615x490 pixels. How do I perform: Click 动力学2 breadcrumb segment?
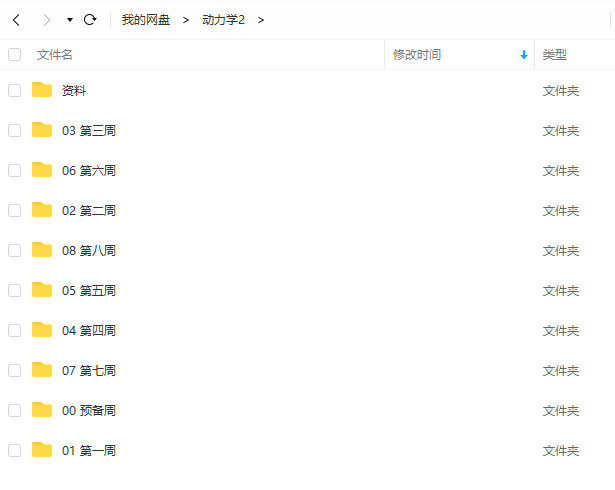(x=223, y=20)
